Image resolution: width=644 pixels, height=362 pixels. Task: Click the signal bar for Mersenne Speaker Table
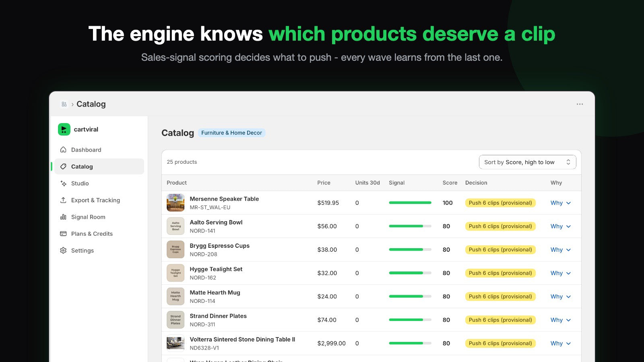410,203
